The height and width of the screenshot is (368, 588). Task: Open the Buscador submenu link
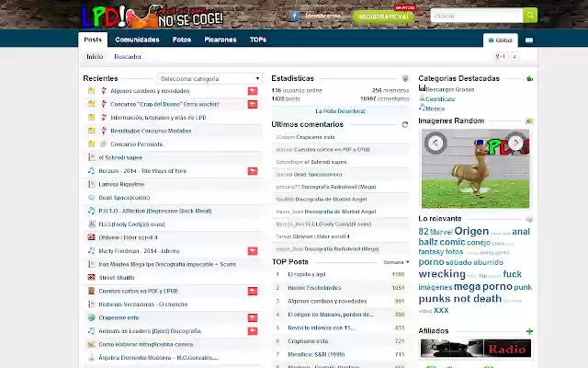(128, 57)
